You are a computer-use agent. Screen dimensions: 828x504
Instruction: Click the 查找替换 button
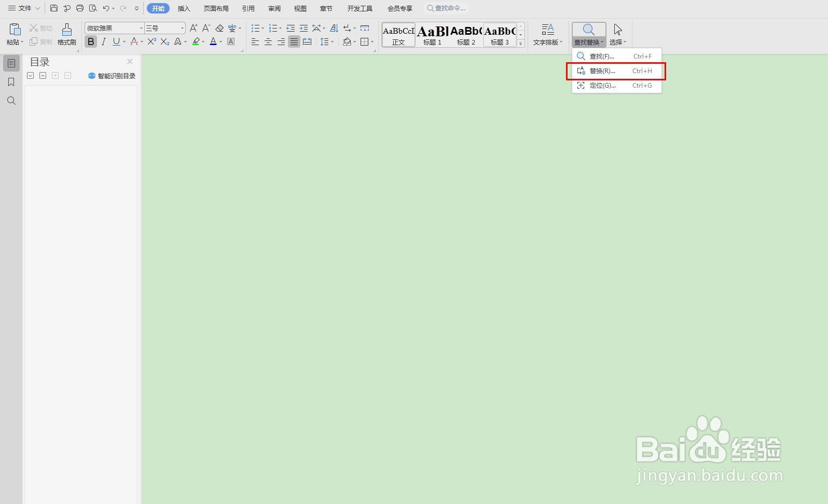(589, 34)
